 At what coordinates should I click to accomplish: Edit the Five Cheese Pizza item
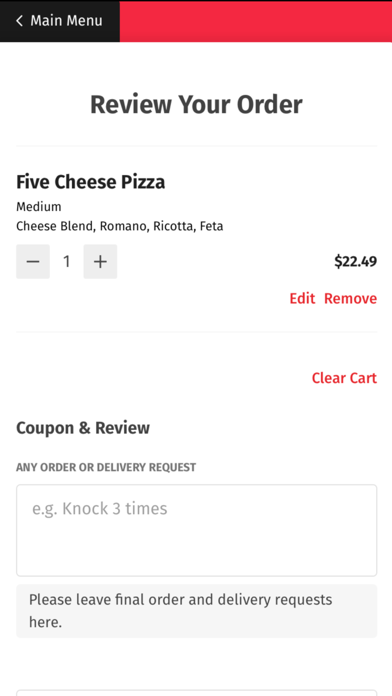coord(302,298)
